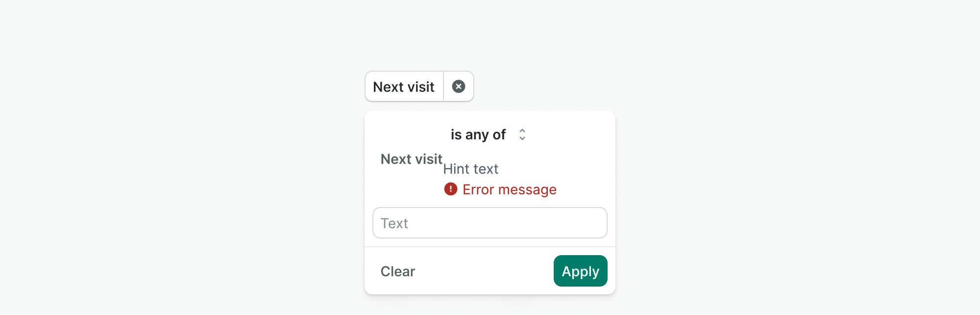Apply the Next visit filter

point(580,271)
